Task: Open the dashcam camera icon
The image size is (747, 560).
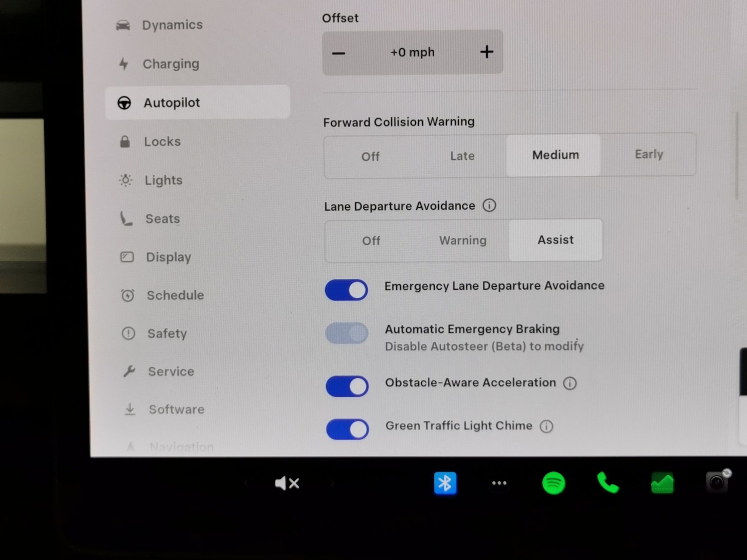Action: [717, 482]
